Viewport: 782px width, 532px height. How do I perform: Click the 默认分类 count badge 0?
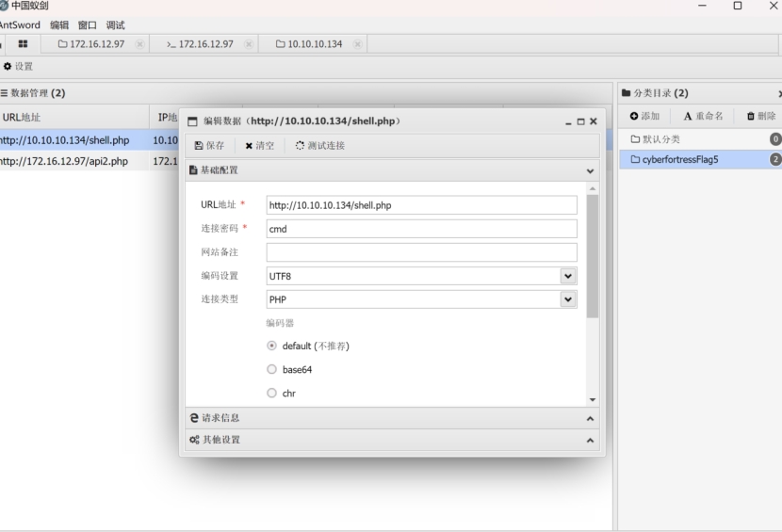[775, 139]
